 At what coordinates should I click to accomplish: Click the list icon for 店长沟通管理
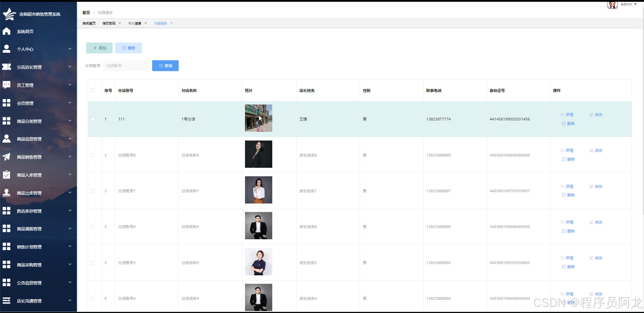coord(7,301)
